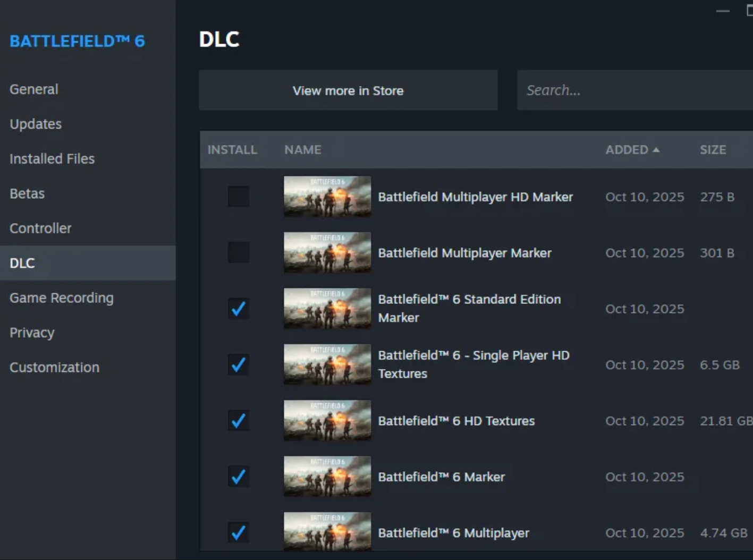Click the View more in Store button
The width and height of the screenshot is (753, 560).
[348, 90]
